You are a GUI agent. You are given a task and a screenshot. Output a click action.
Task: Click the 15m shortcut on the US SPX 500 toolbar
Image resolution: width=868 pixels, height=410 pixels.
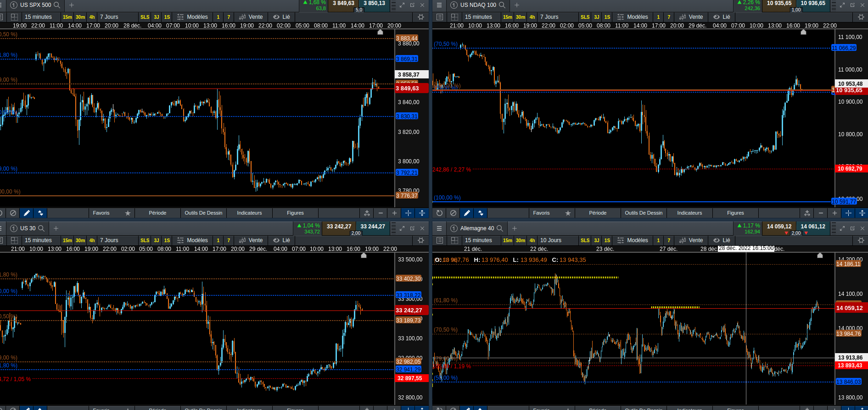pos(67,17)
